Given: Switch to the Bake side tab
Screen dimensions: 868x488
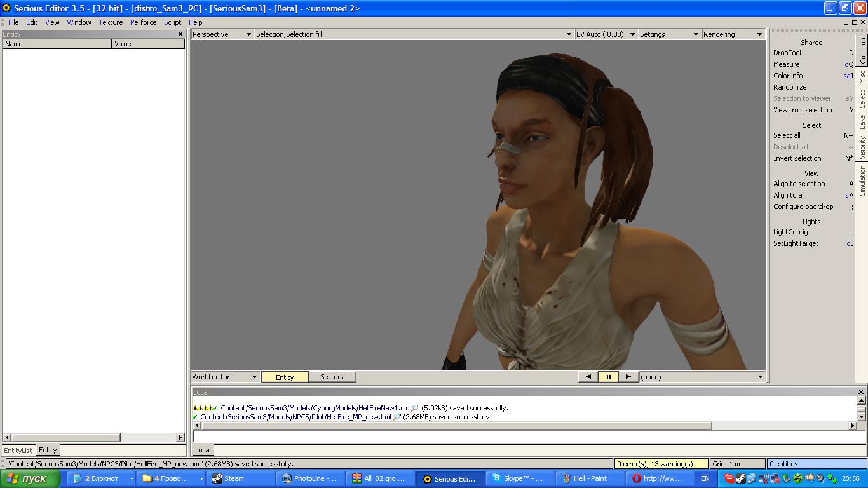Looking at the screenshot, I should tap(862, 121).
